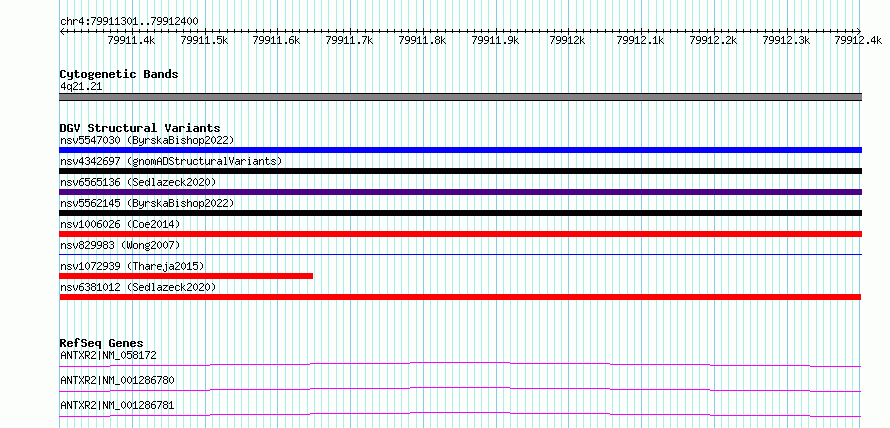This screenshot has height=428, width=890.
Task: Open the ANTXR2|NM_001286780 transcript label
Action: pos(117,380)
